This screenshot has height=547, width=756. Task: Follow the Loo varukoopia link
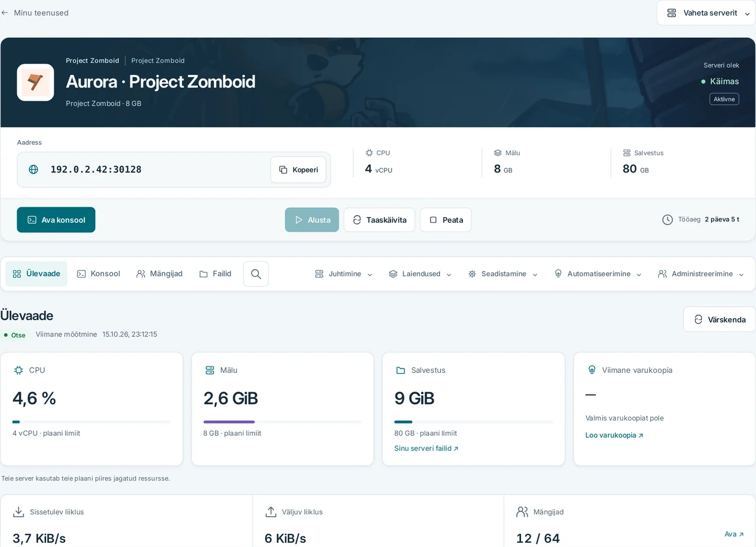pos(614,435)
